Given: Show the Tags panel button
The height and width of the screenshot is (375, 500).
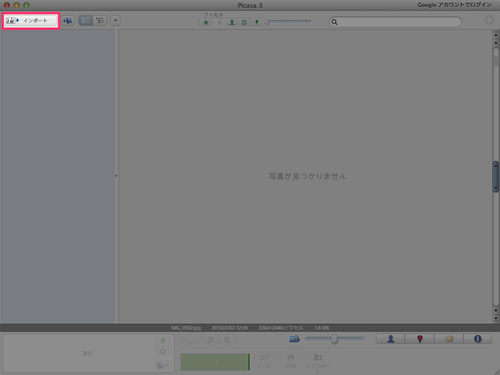Looking at the screenshot, I should click(449, 339).
